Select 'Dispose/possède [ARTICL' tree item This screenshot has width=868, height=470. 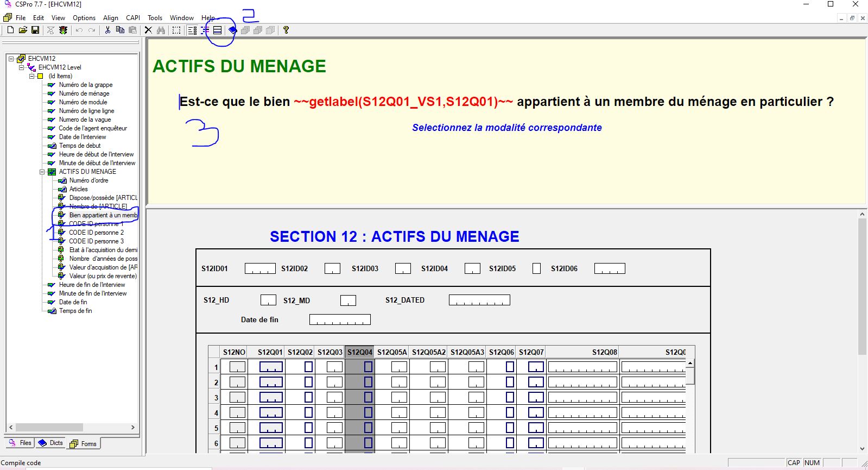(x=103, y=198)
